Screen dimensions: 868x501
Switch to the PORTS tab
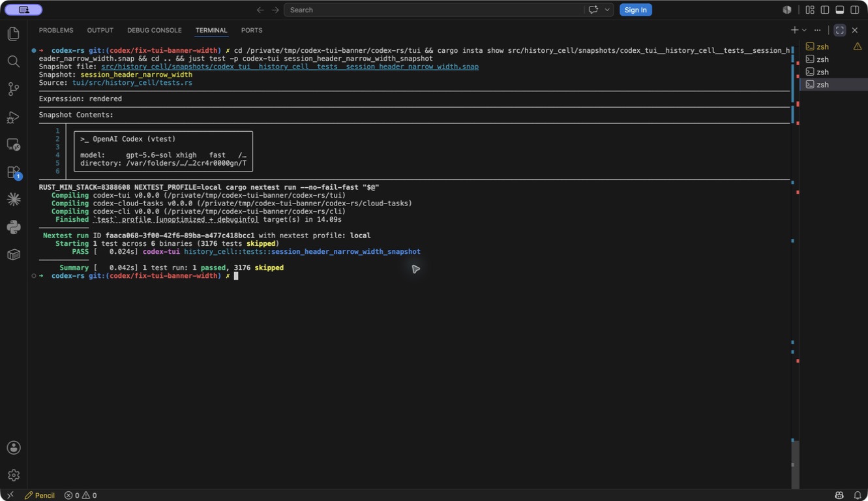tap(252, 30)
